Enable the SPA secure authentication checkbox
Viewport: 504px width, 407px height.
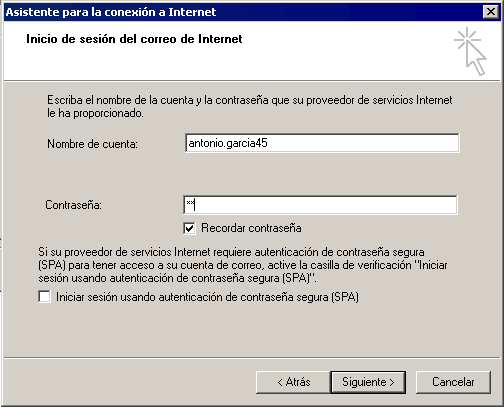(44, 296)
